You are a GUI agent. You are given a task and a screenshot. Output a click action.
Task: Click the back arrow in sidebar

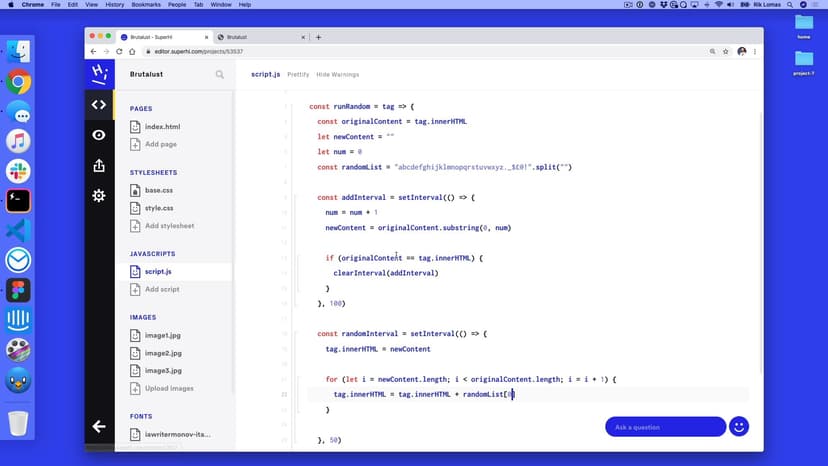click(98, 427)
